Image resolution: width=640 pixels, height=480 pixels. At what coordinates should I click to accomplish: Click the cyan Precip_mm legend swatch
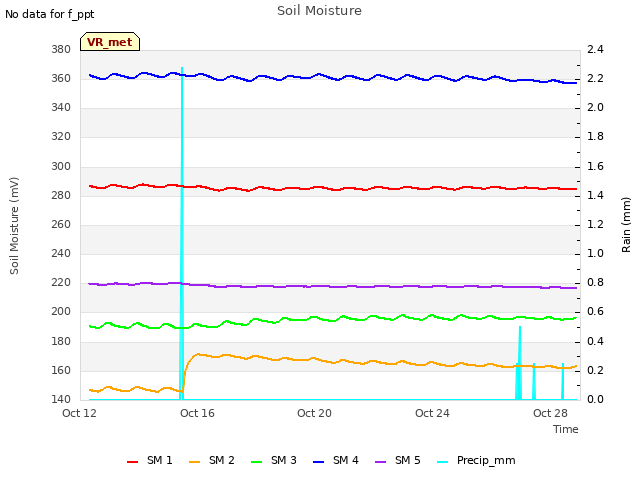click(443, 462)
